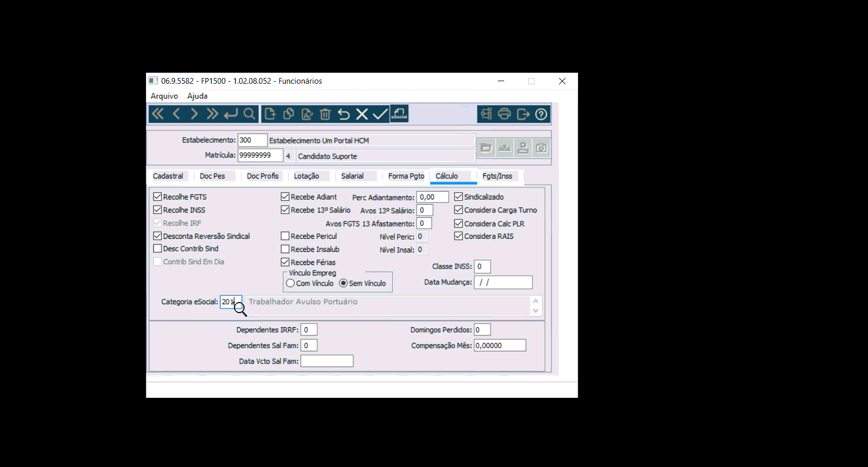This screenshot has height=467, width=868.
Task: Enable Recebe Insalub
Action: click(285, 249)
